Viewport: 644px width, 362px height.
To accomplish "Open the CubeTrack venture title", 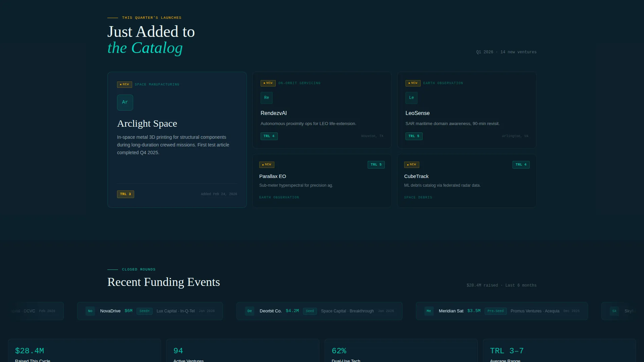I will point(416,176).
